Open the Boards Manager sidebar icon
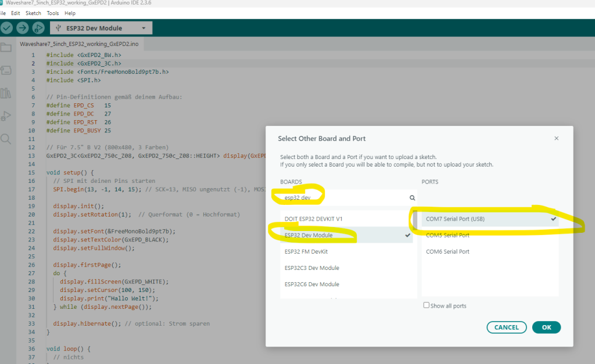This screenshot has width=595, height=364. pyautogui.click(x=6, y=70)
